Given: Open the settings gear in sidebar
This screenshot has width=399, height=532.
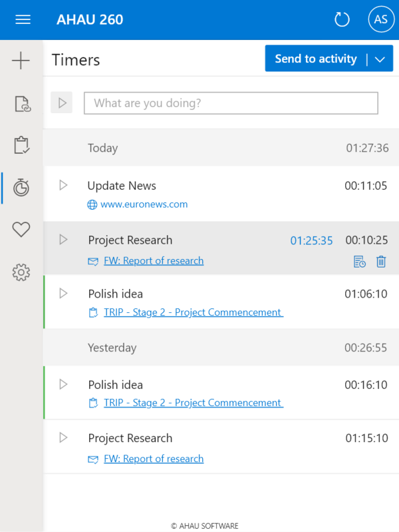Looking at the screenshot, I should click(21, 272).
